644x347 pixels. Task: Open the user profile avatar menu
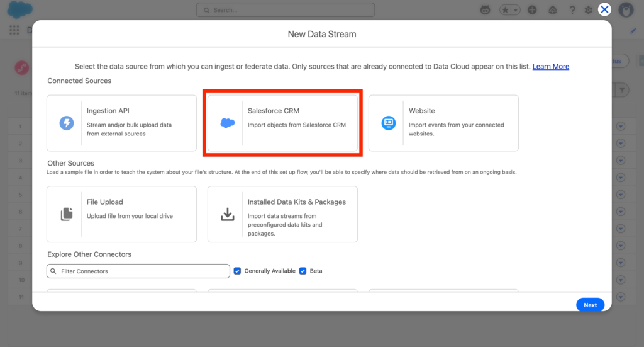(626, 10)
